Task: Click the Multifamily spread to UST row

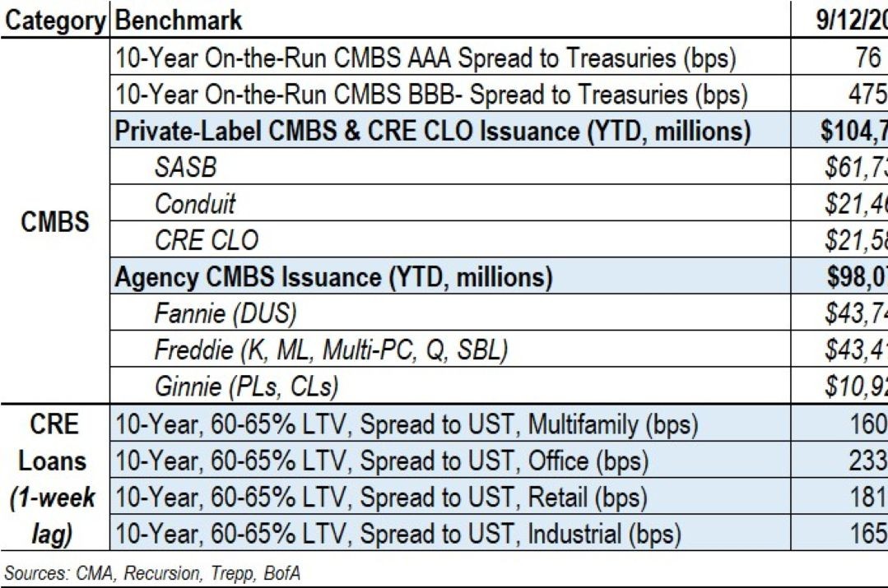Action: [x=407, y=424]
